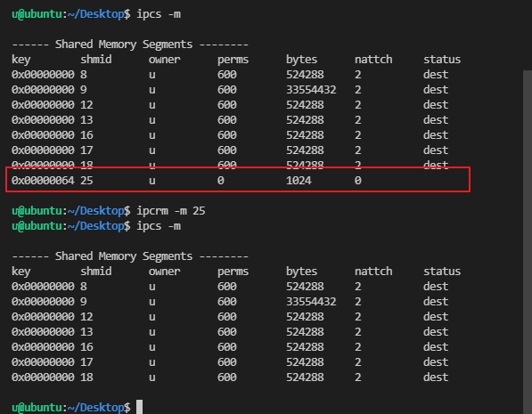
Task: Click "status" column header in the listing before ipcrm
Action: [442, 60]
